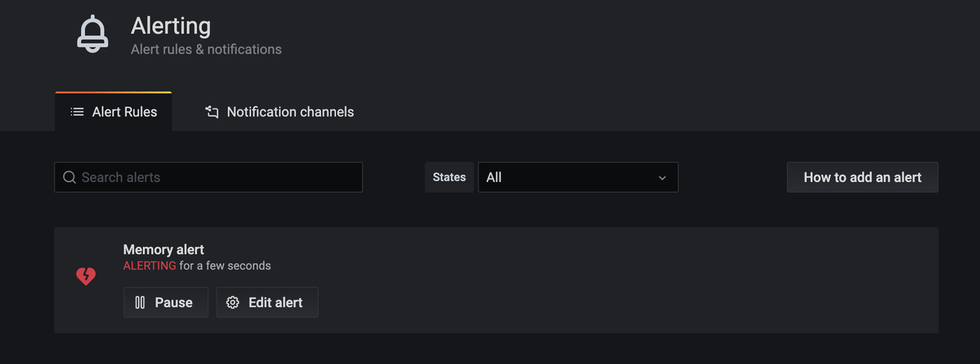Click the red ALERTING status text
The width and height of the screenshot is (980, 364).
[x=149, y=266]
